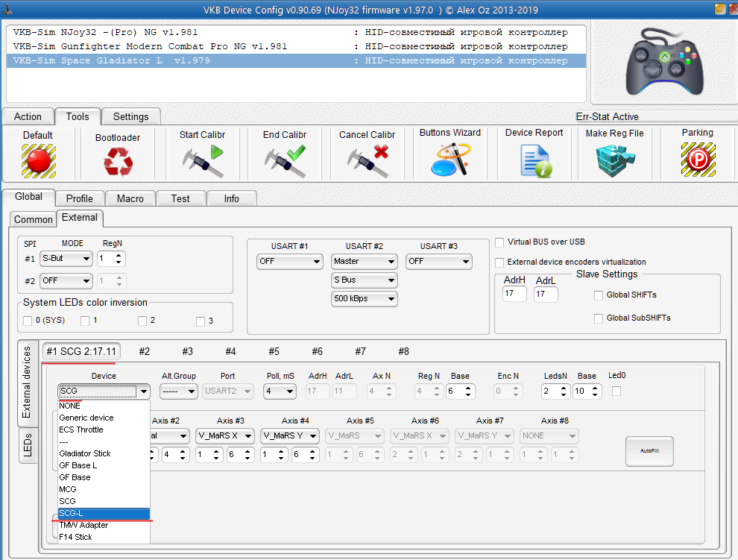Image resolution: width=738 pixels, height=560 pixels.
Task: Click the Parking icon
Action: point(698,160)
